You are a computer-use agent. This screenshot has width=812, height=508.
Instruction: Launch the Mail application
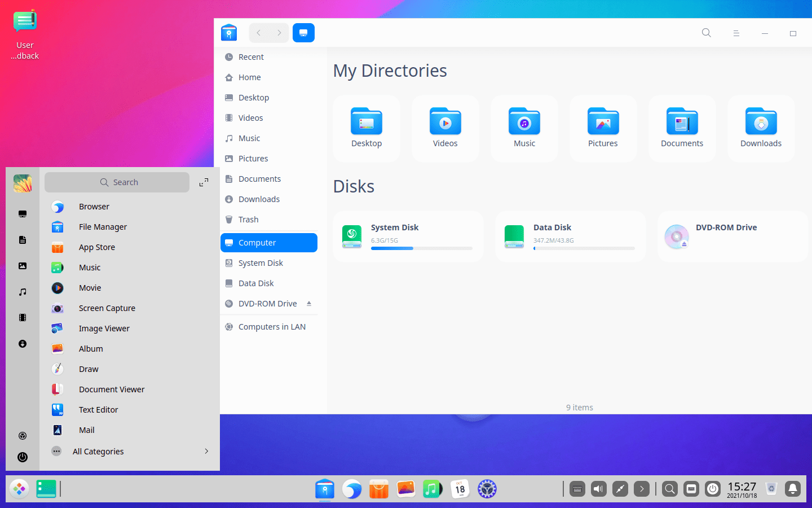point(86,430)
